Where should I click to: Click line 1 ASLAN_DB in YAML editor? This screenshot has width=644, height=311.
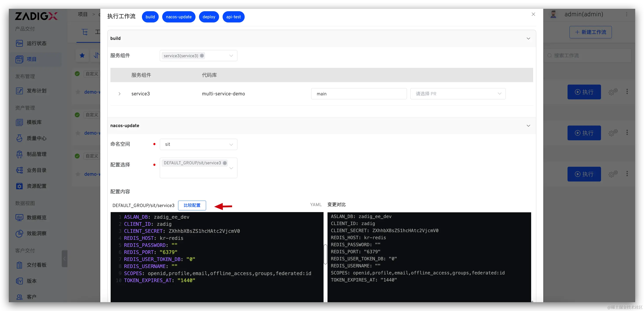click(156, 217)
